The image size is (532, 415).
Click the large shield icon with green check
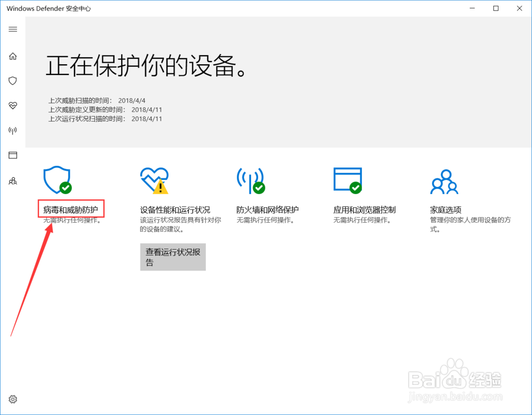[x=57, y=180]
